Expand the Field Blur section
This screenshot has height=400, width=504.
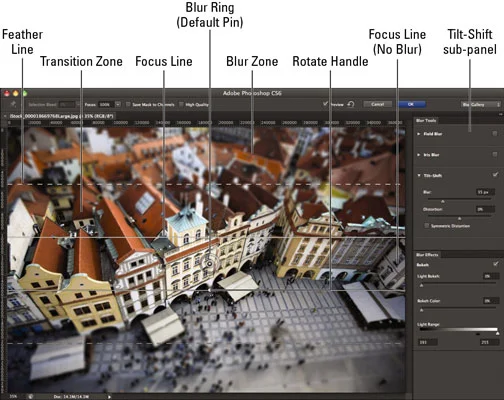(x=419, y=134)
